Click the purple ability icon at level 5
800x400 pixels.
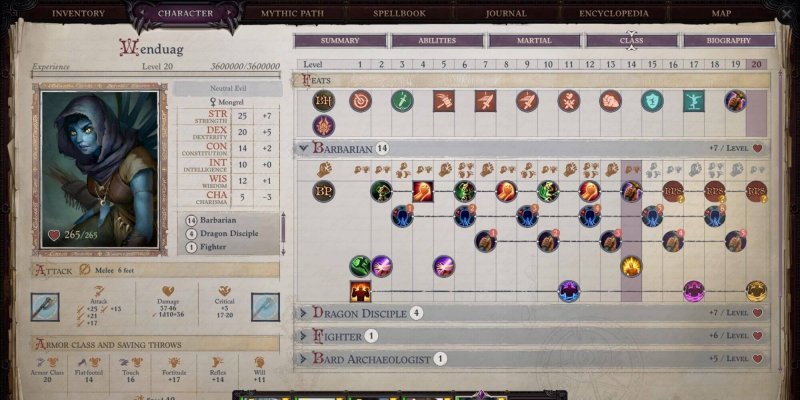(x=444, y=266)
